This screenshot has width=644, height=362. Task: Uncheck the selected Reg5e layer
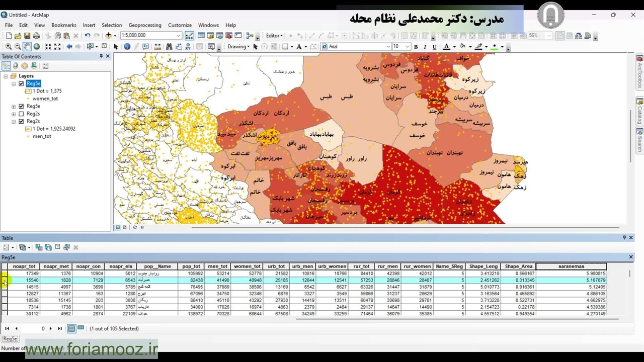[x=21, y=84]
